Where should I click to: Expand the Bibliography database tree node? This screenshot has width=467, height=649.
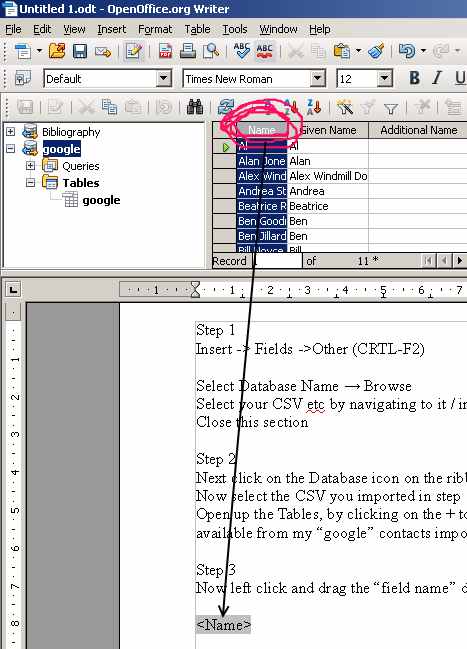point(10,132)
